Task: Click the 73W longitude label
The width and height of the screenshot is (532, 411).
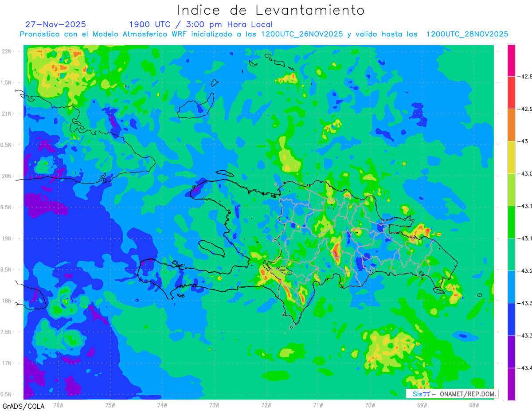Action: [214, 405]
